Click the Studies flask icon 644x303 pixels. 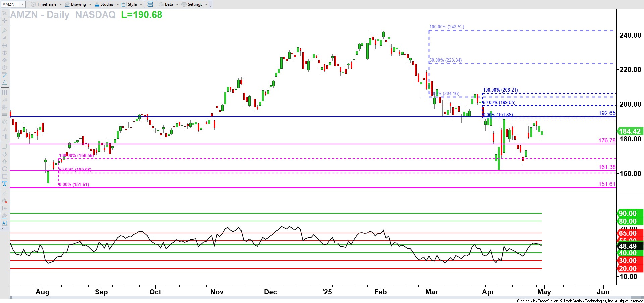tap(97, 4)
